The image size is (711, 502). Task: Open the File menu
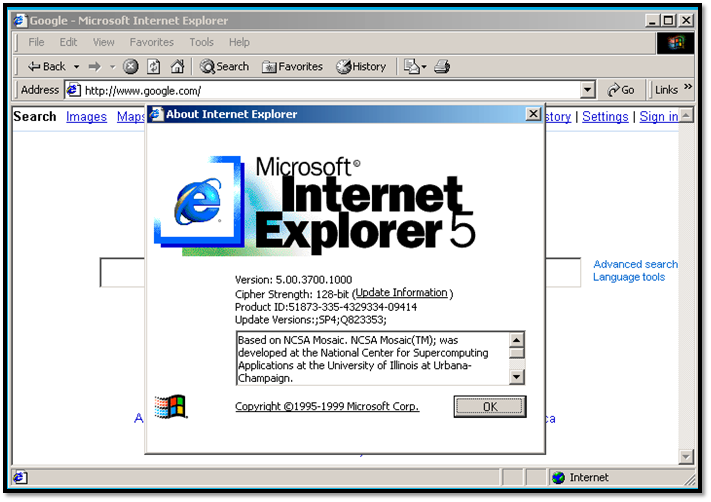click(36, 42)
